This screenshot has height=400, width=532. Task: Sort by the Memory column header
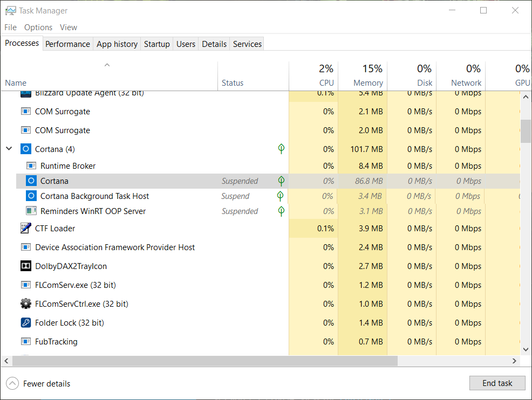367,83
